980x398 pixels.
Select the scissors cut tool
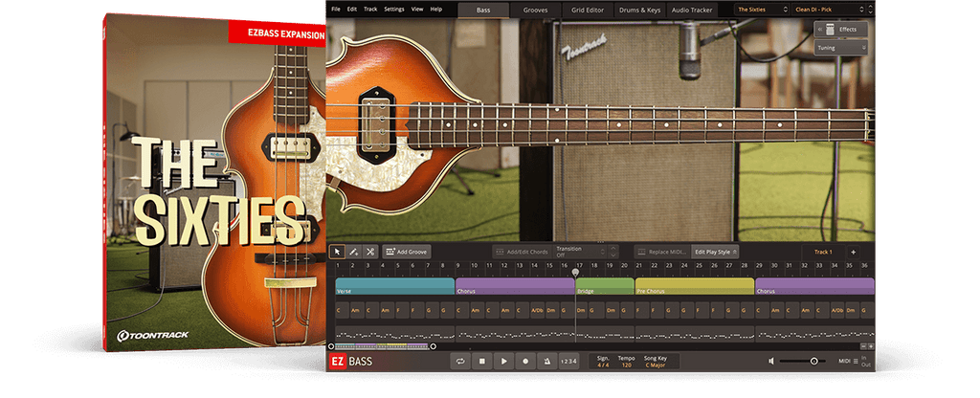(x=370, y=252)
